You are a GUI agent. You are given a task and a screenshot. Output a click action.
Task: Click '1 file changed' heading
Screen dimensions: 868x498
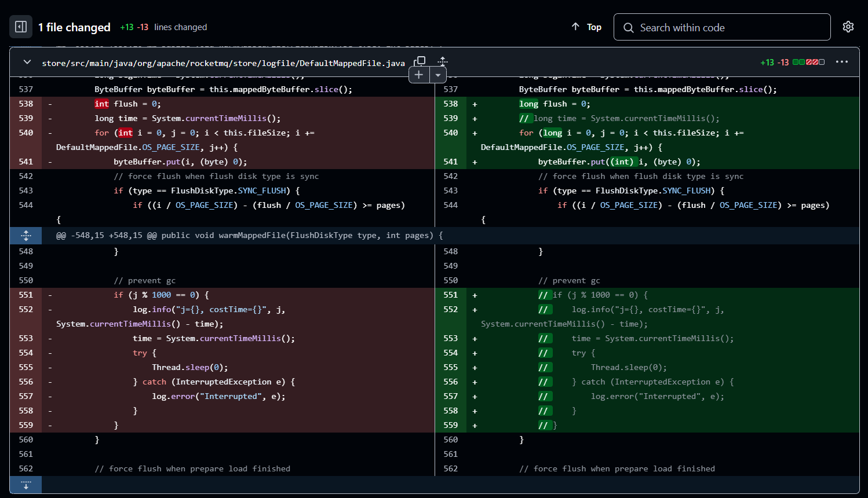pos(74,27)
